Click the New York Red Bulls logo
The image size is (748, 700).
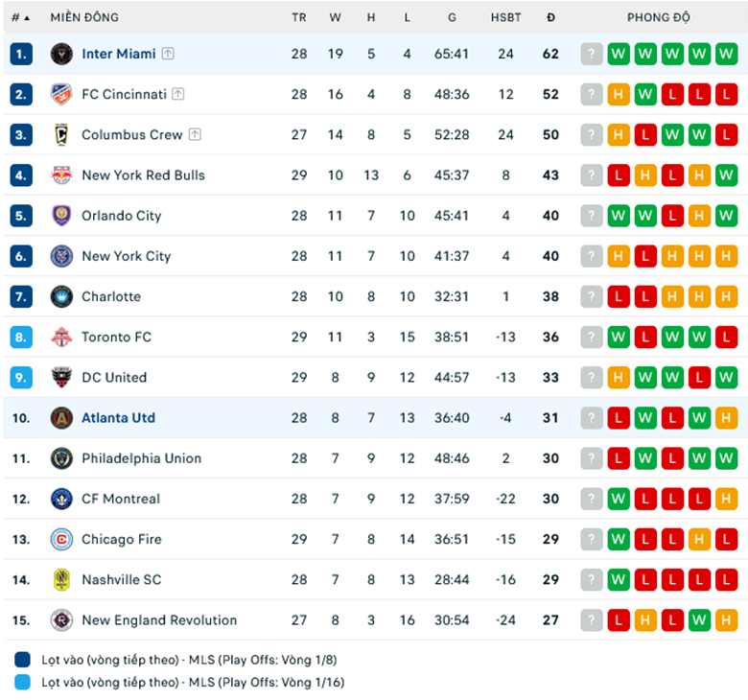(x=61, y=175)
